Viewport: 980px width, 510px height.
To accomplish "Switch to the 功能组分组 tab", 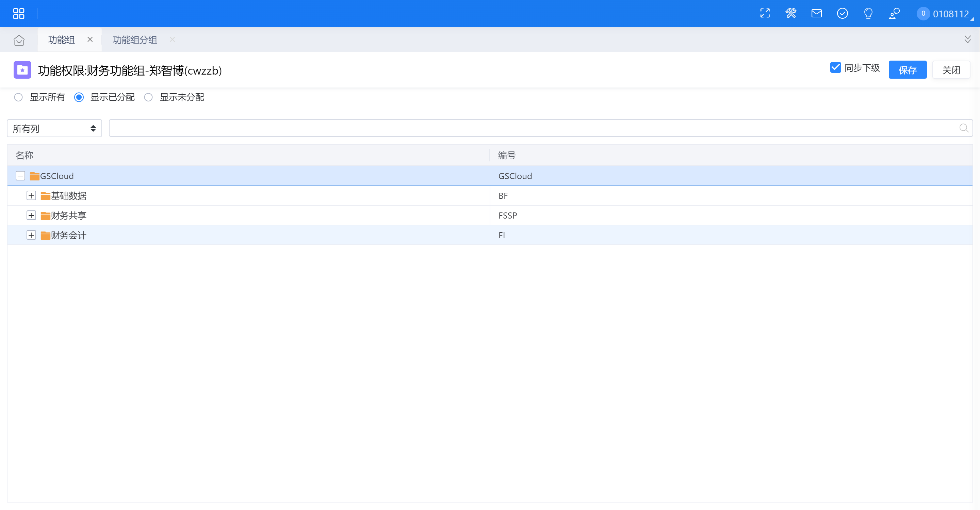I will coord(135,40).
